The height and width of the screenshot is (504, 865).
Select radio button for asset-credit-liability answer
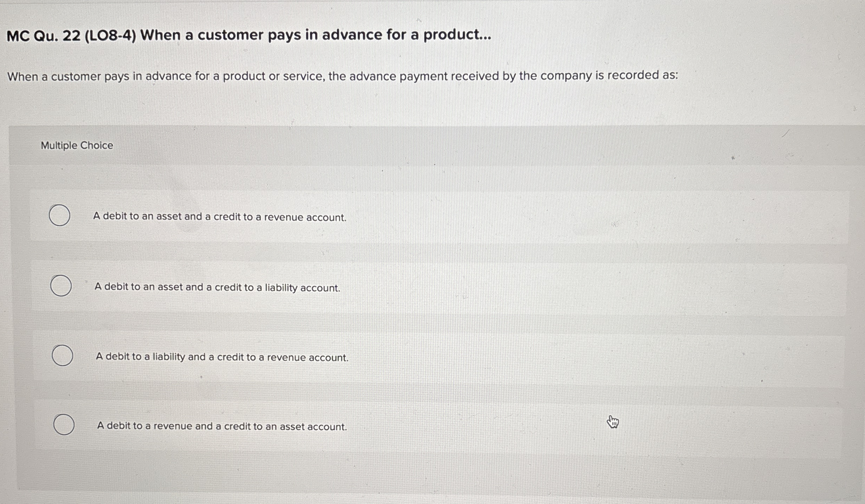click(x=61, y=286)
